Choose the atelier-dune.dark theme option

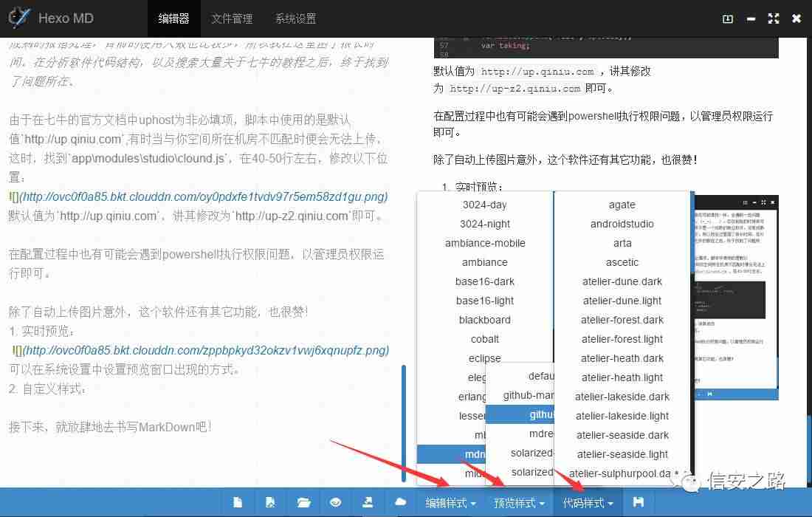click(622, 281)
